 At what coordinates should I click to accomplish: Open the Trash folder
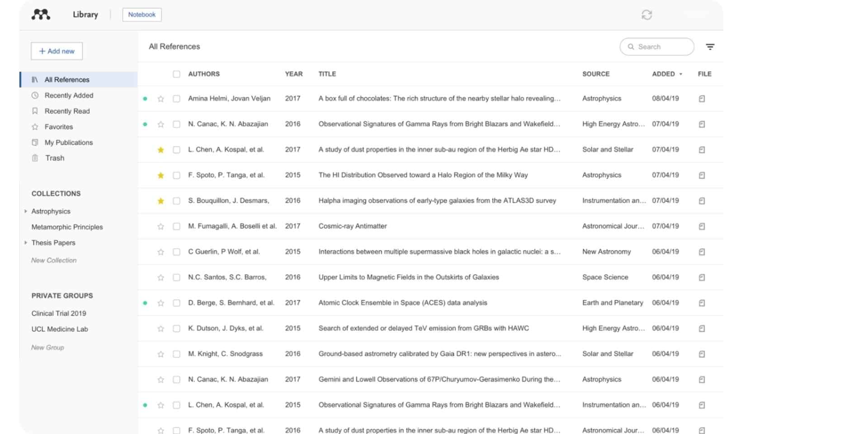(55, 158)
